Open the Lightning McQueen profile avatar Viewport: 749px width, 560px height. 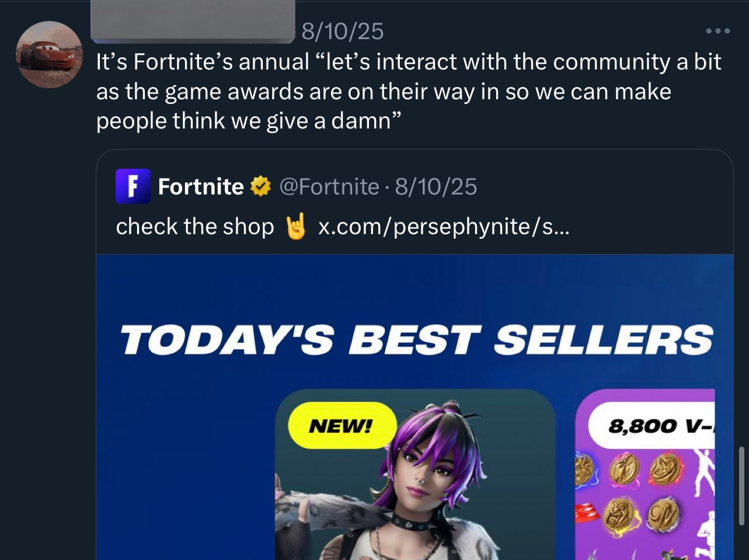click(x=49, y=55)
